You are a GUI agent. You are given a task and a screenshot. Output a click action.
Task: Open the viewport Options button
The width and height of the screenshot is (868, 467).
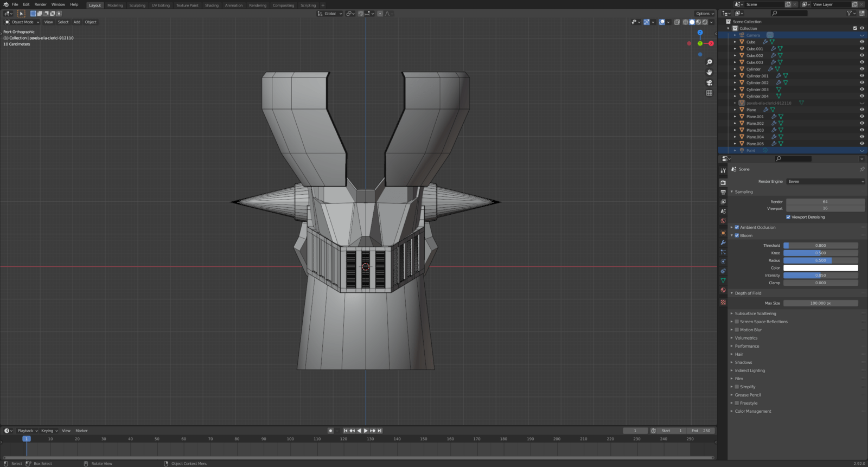704,14
